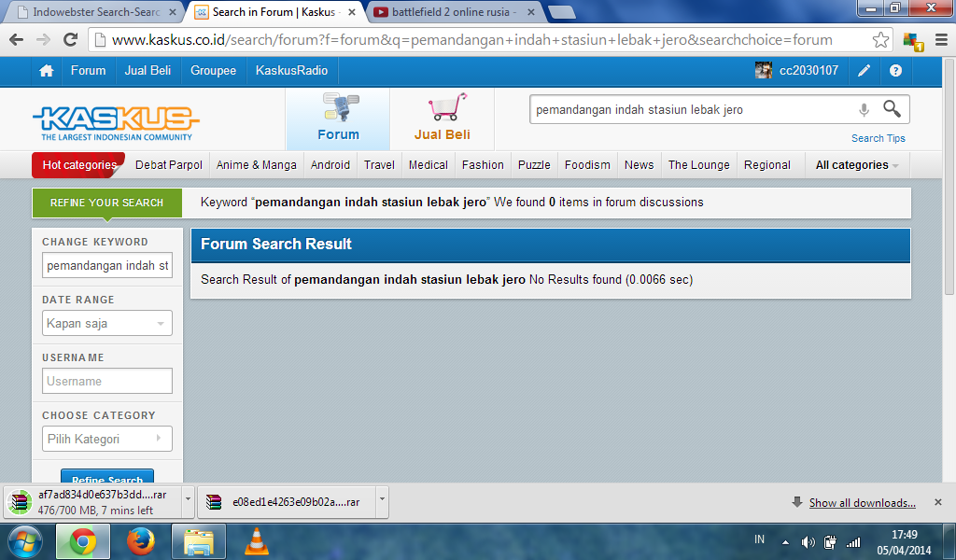Open VLC media player from the taskbar
Screen dimensions: 956x560
click(x=257, y=541)
